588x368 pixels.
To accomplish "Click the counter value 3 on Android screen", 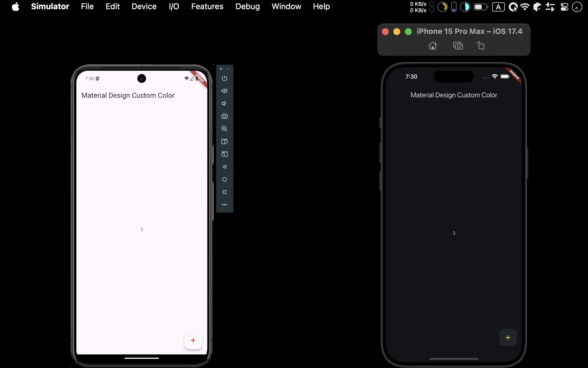I will pos(142,229).
